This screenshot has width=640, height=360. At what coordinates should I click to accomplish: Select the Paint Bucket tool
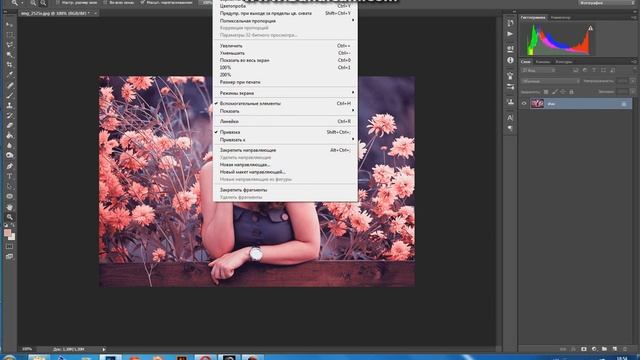click(9, 136)
